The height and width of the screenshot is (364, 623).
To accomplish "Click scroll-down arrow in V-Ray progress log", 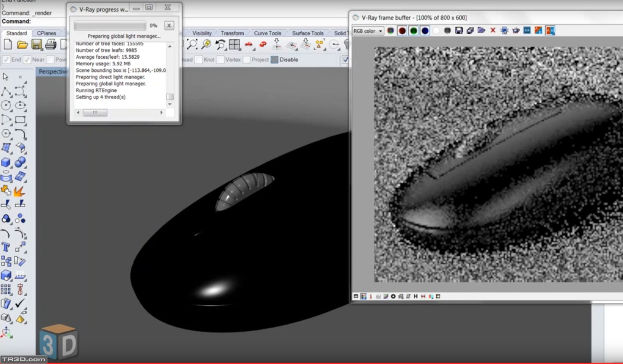I will click(170, 104).
